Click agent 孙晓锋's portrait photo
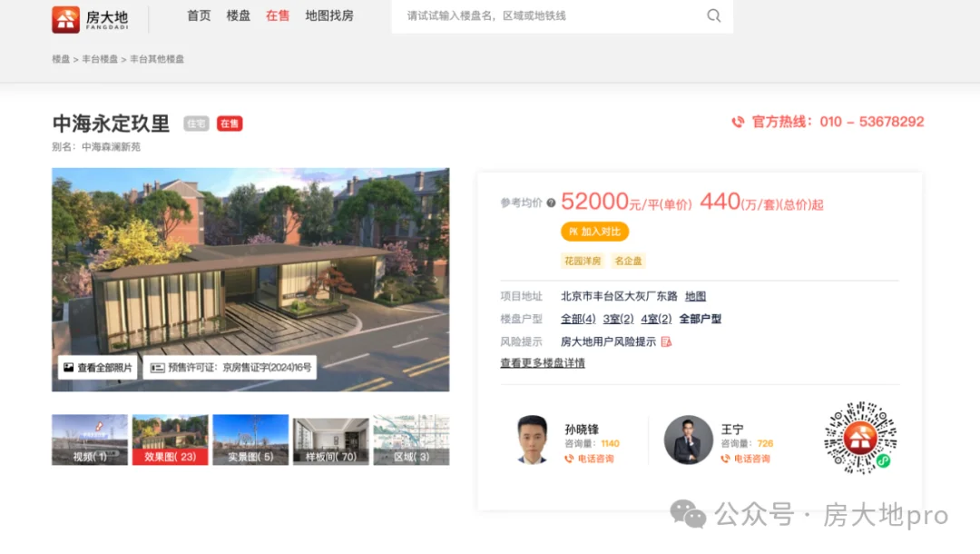980x554 pixels. pyautogui.click(x=533, y=440)
